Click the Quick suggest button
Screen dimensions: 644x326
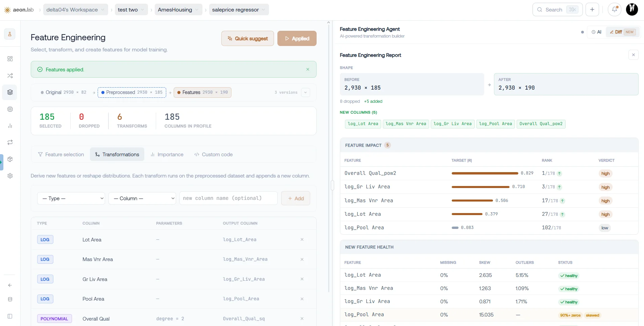248,39
